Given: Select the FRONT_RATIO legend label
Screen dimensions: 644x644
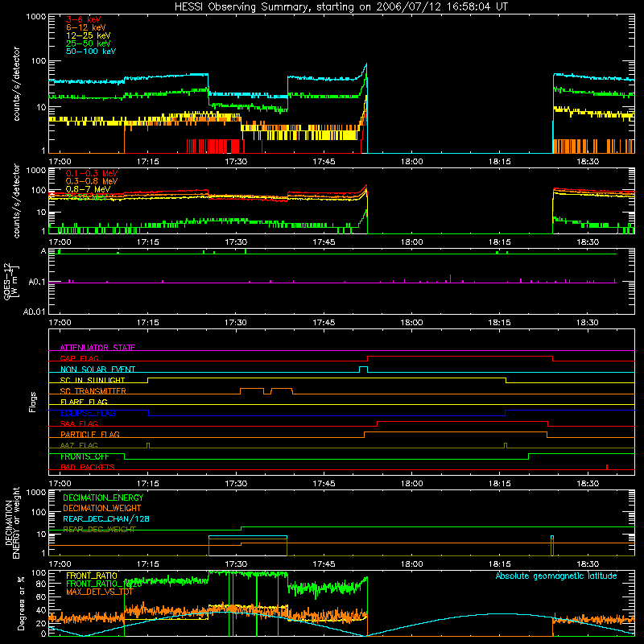Looking at the screenshot, I should (x=92, y=576).
